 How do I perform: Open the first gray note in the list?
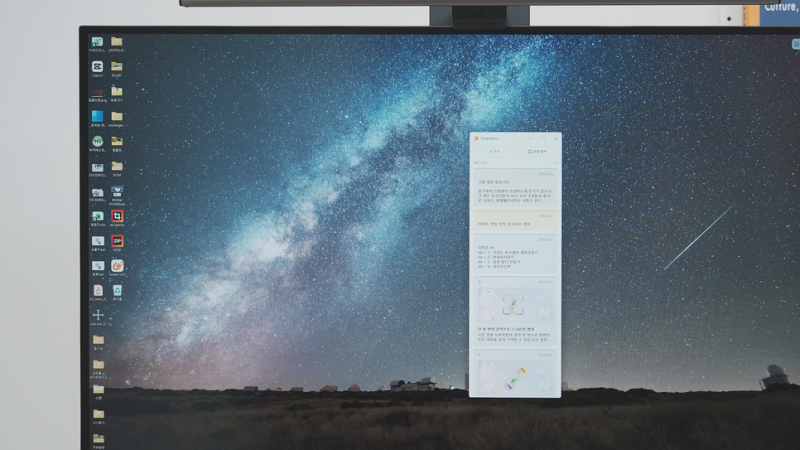click(x=515, y=188)
